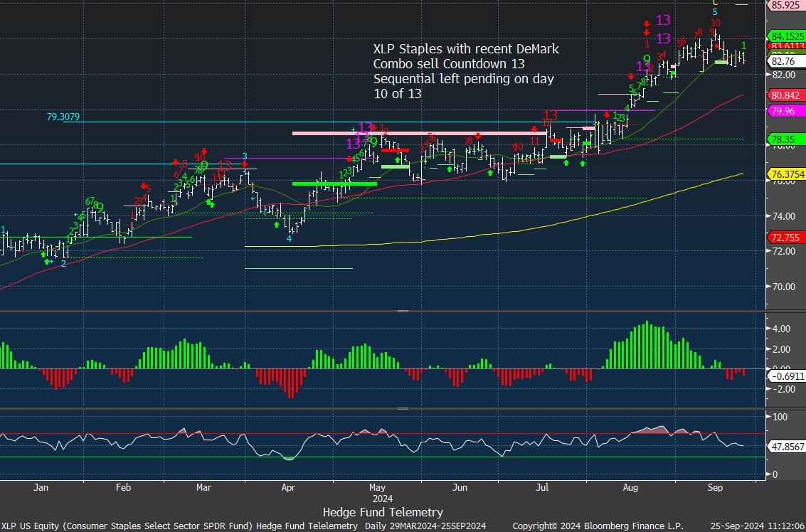Image resolution: width=806 pixels, height=532 pixels.
Task: Click the 100 label on RSI axis
Action: [781, 416]
